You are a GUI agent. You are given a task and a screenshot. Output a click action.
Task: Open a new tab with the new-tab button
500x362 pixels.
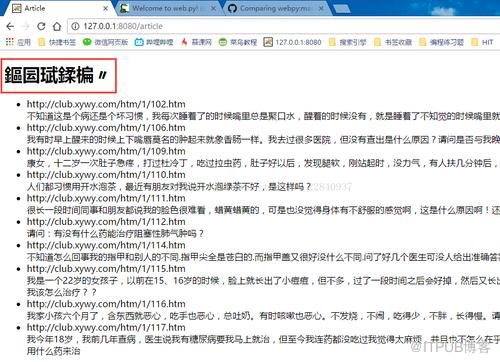(341, 9)
